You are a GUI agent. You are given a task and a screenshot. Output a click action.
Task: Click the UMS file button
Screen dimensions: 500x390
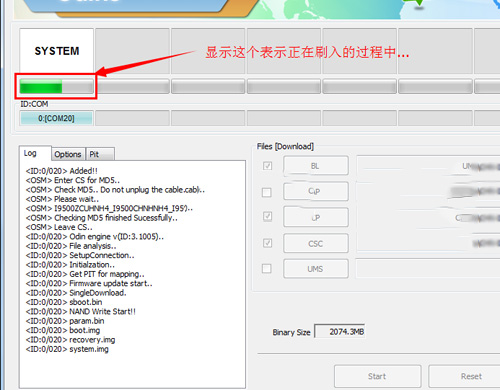point(316,269)
